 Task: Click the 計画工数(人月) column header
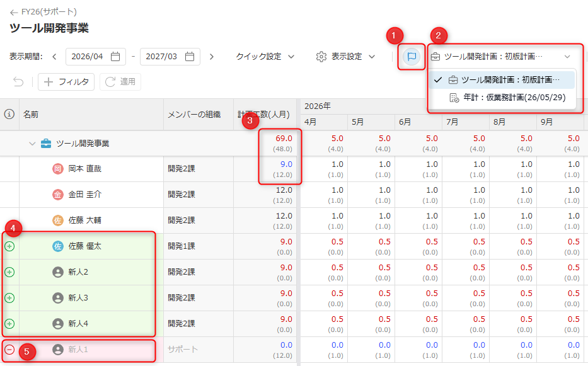tap(265, 115)
